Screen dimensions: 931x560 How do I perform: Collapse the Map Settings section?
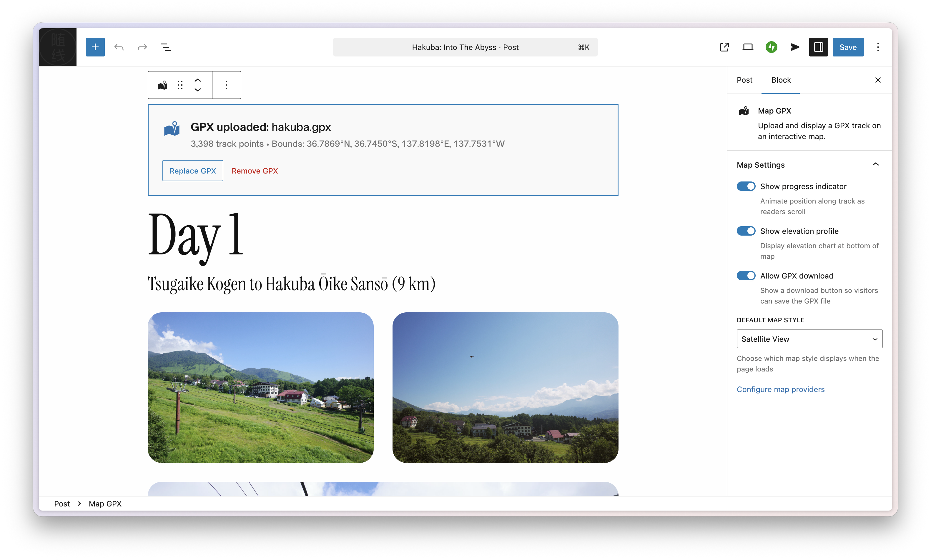tap(875, 164)
